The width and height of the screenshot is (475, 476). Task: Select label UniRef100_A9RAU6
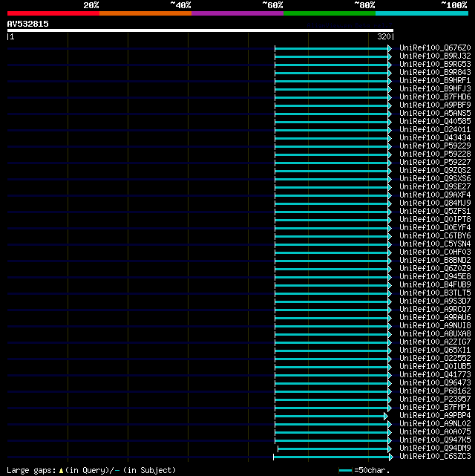coord(435,318)
